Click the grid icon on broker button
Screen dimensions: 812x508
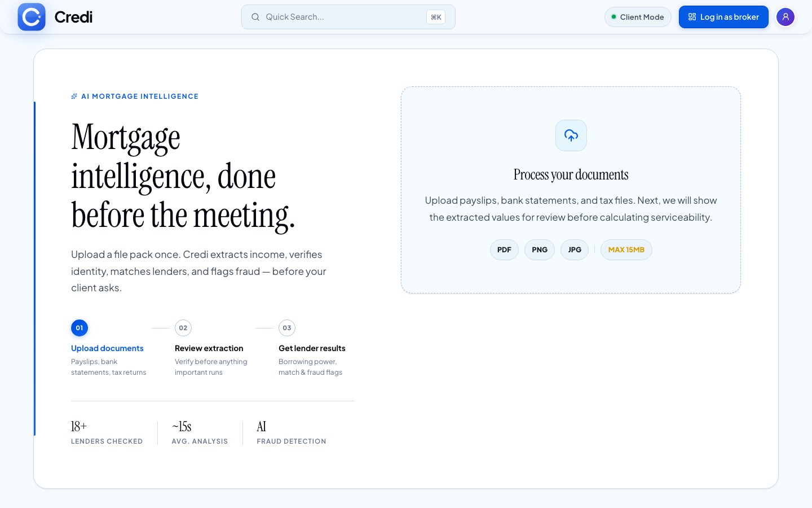point(692,17)
